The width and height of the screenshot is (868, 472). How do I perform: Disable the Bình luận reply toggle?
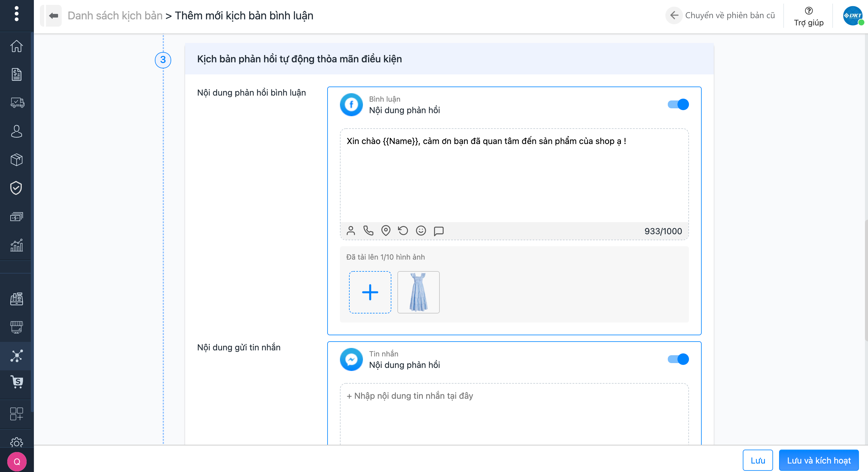(x=678, y=104)
